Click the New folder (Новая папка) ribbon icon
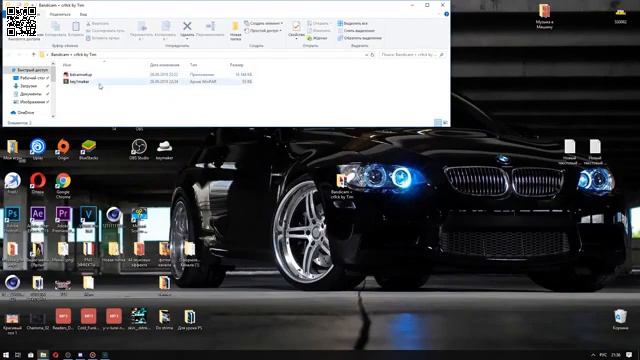Image resolution: width=640 pixels, height=360 pixels. [236, 31]
